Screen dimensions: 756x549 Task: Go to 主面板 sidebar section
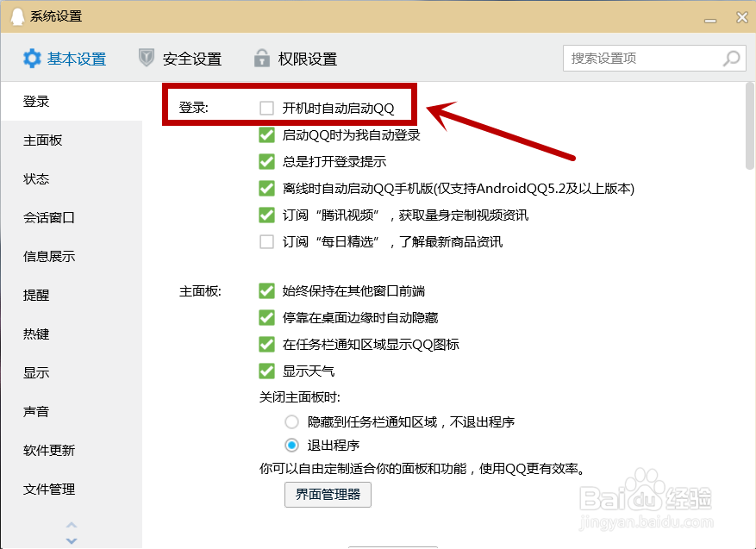pos(72,140)
